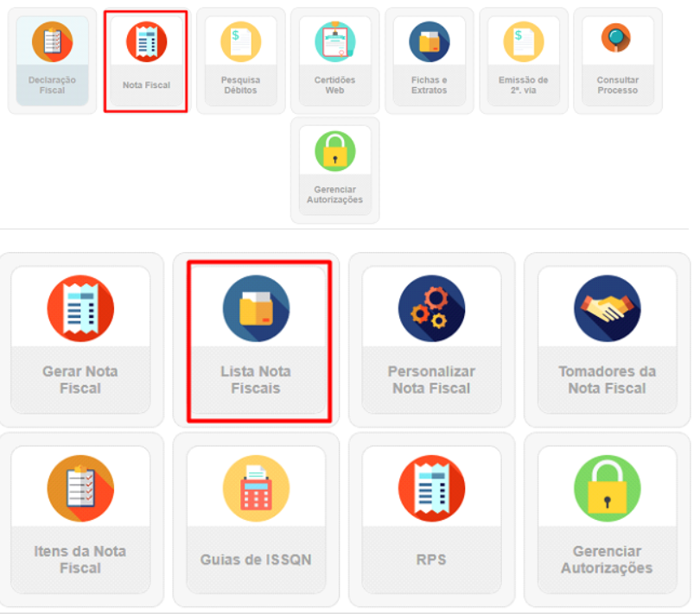Click the top-row Nota Fiscal label text
Image resolution: width=700 pixels, height=614 pixels.
146,85
